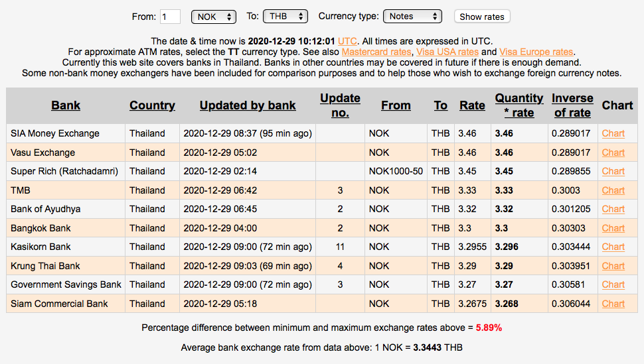Open Chart for SIA Money Exchange

click(x=613, y=133)
